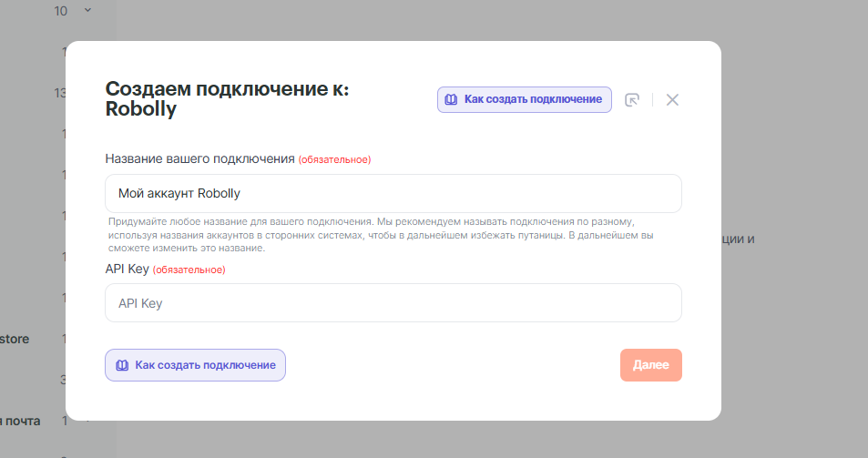Click the book icon in the bottom help button
The image size is (868, 458).
pos(121,365)
